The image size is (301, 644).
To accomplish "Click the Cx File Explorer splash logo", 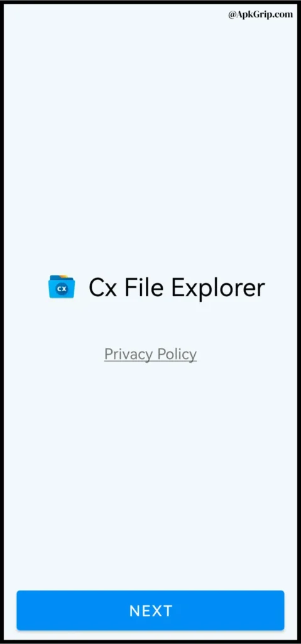I will [x=62, y=286].
